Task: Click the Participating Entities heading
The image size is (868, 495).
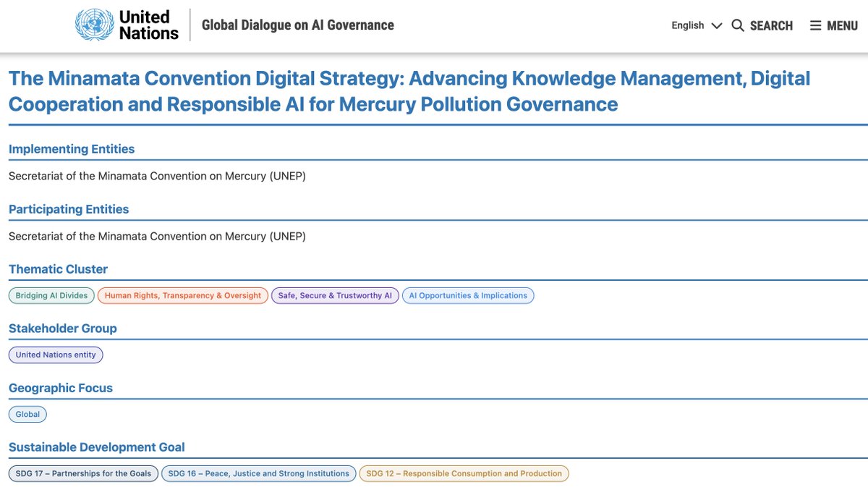Action: (69, 209)
